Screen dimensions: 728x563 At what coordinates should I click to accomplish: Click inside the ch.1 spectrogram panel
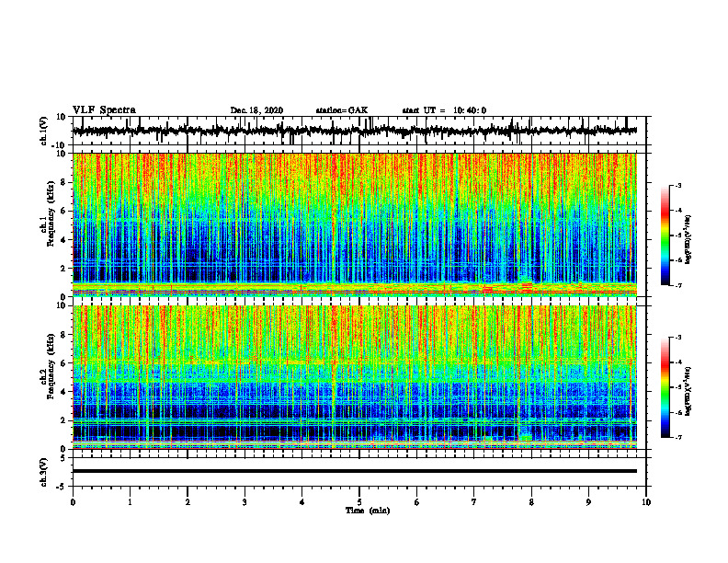(x=355, y=224)
